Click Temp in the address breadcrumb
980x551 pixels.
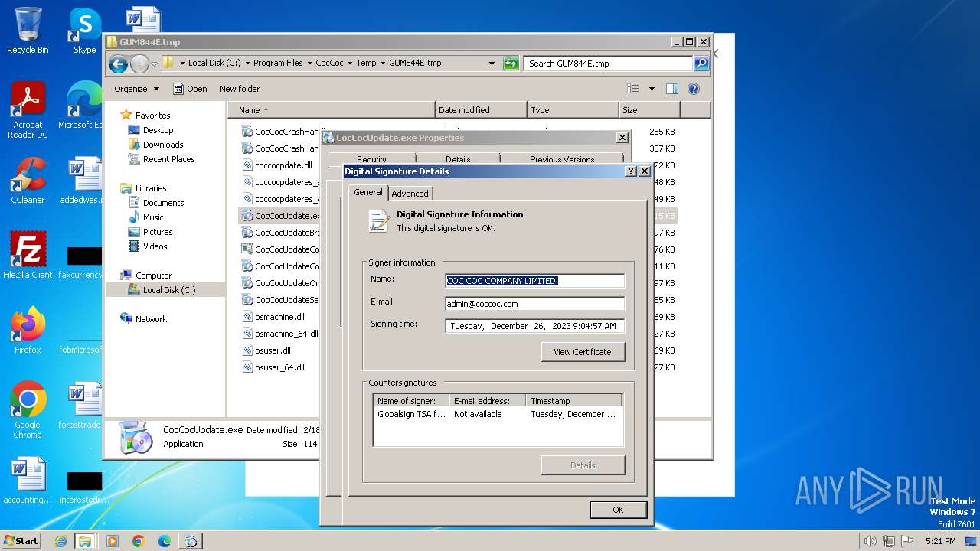click(366, 64)
